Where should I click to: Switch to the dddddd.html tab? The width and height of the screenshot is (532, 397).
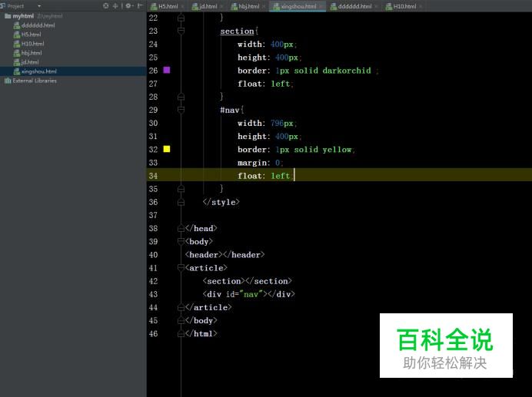click(x=355, y=6)
